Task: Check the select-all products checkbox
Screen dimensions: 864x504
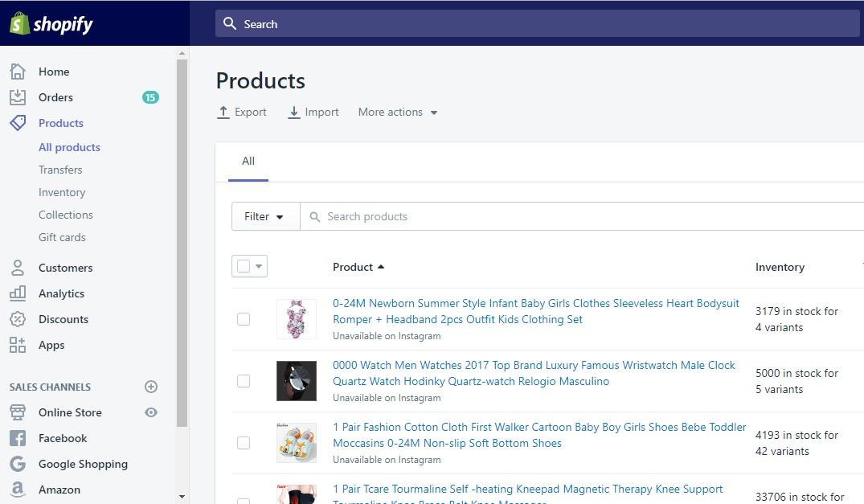Action: (x=244, y=266)
